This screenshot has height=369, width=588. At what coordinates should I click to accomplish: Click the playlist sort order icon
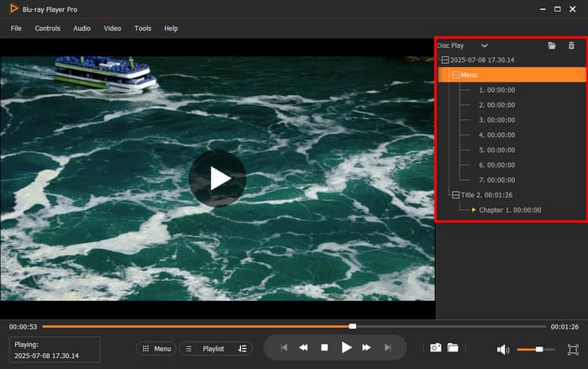(243, 349)
